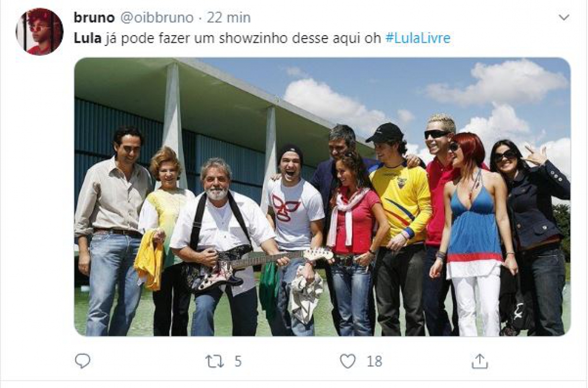Open bruno's round profile avatar
588x388 pixels.
pyautogui.click(x=39, y=31)
